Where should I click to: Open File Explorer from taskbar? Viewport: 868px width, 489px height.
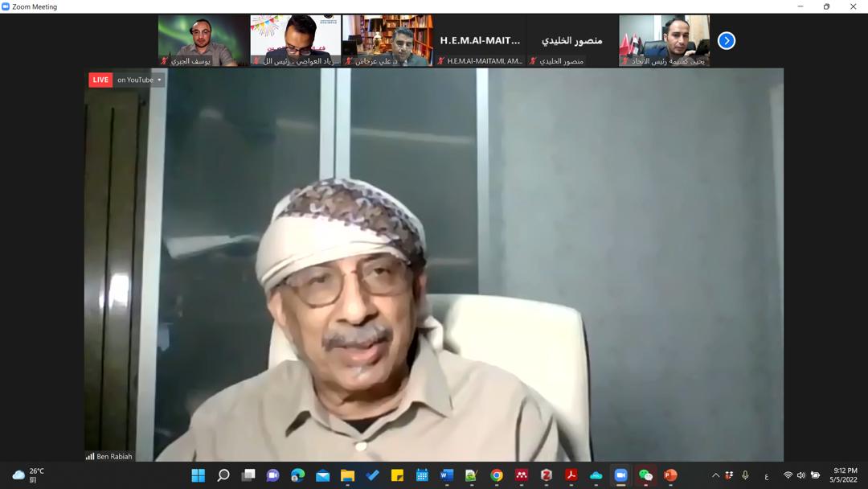click(x=347, y=475)
